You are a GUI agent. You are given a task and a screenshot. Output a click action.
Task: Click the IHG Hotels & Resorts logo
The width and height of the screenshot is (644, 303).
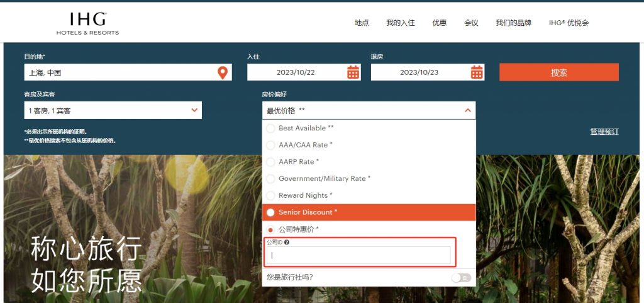coord(87,23)
